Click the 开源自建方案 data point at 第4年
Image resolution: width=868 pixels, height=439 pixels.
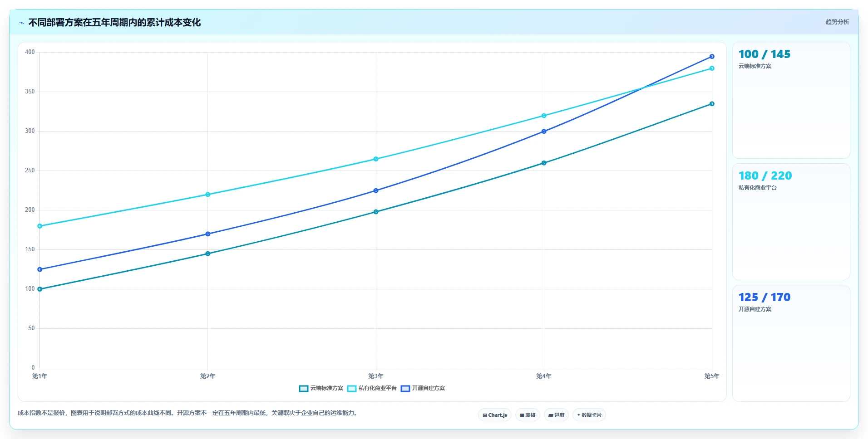[544, 132]
